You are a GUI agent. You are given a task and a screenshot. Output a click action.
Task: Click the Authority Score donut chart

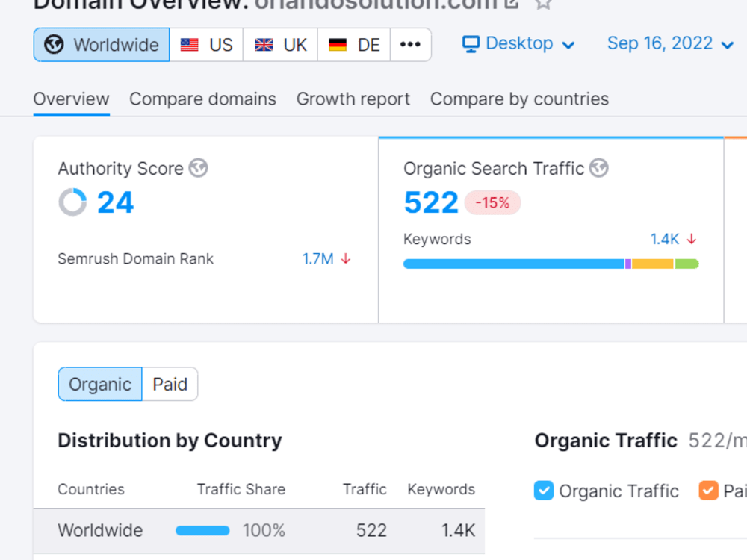tap(72, 202)
